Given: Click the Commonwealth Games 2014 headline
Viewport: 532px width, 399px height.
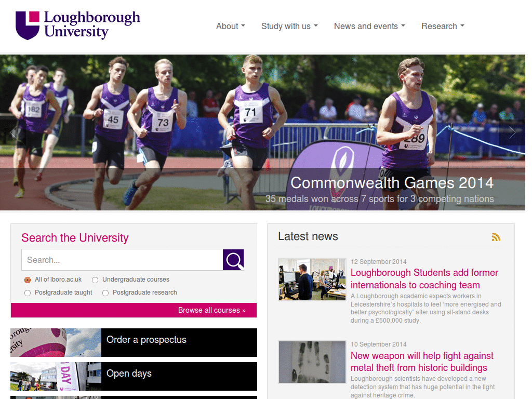Looking at the screenshot, I should pos(392,183).
